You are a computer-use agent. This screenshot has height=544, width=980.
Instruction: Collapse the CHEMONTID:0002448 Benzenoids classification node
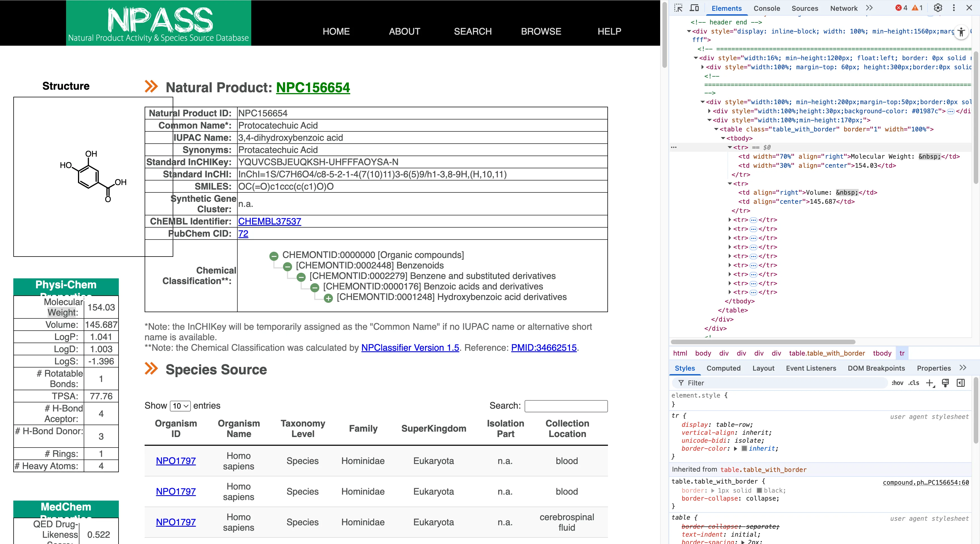[288, 267]
